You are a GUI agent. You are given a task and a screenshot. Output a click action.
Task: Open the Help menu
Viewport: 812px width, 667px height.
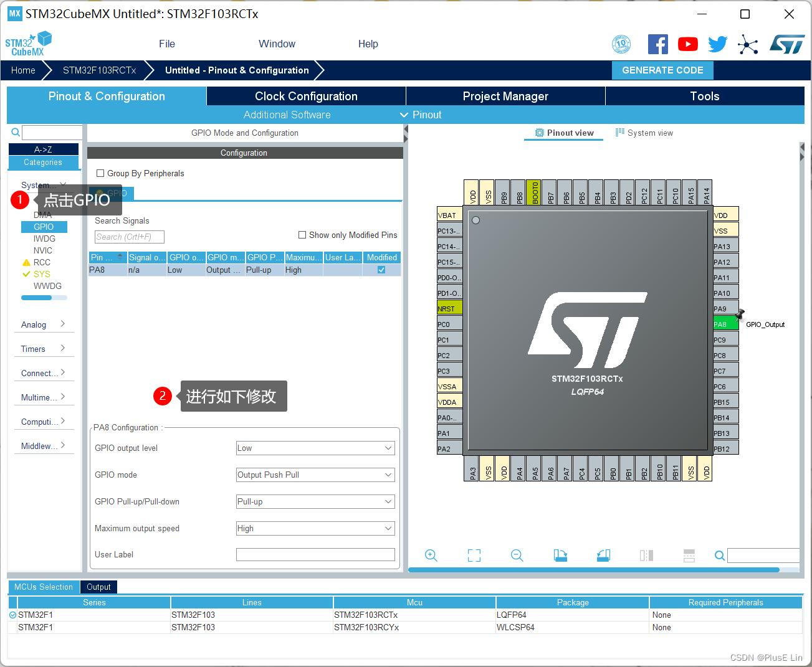pos(368,44)
